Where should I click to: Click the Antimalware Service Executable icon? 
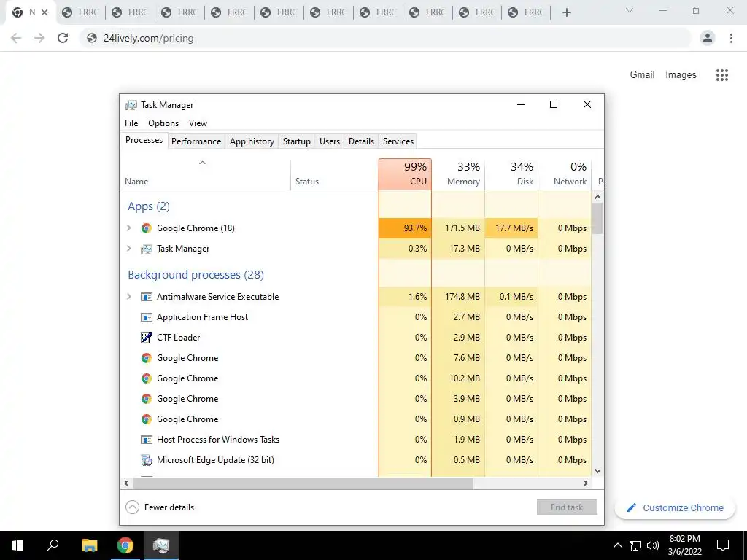[x=146, y=297]
